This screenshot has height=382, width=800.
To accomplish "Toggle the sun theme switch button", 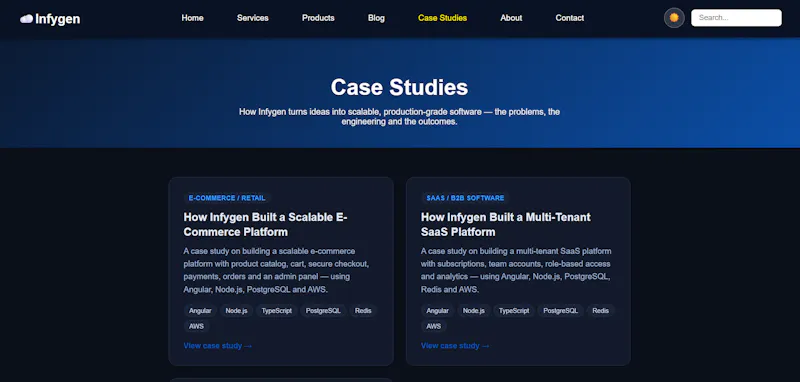I will (x=674, y=18).
